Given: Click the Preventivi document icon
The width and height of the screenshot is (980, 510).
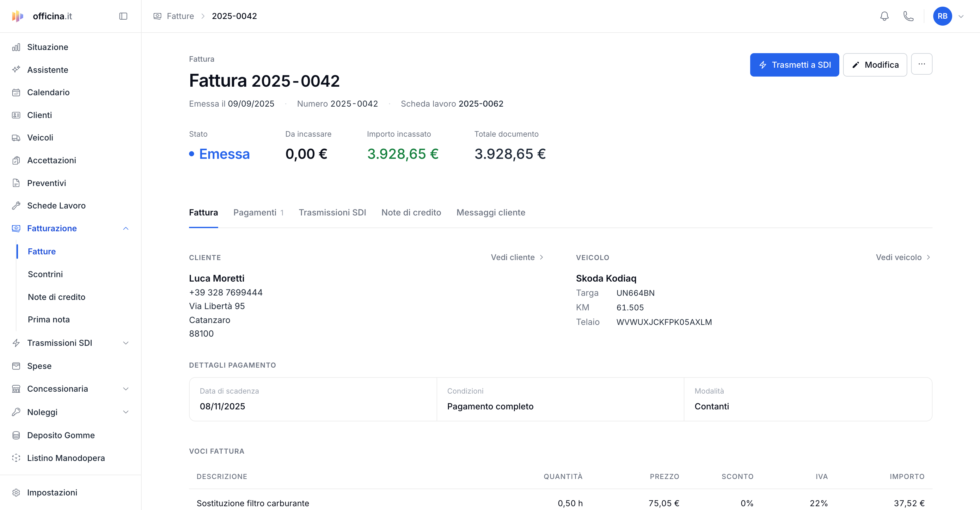Looking at the screenshot, I should [16, 183].
